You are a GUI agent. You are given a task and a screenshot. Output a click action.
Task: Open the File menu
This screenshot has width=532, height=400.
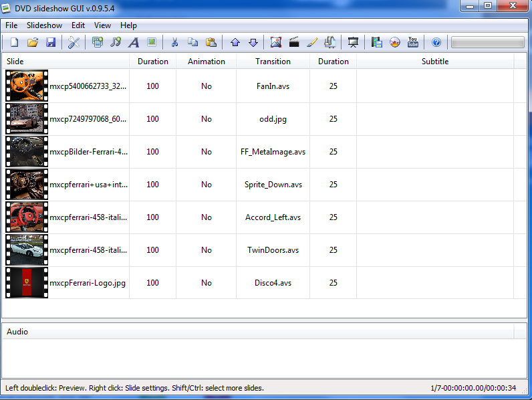[11, 25]
